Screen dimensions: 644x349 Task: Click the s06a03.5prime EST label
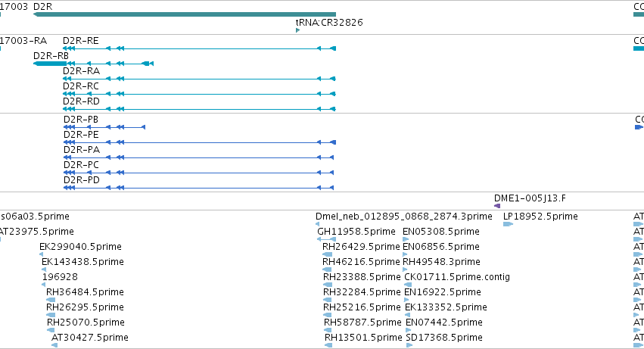[35, 217]
